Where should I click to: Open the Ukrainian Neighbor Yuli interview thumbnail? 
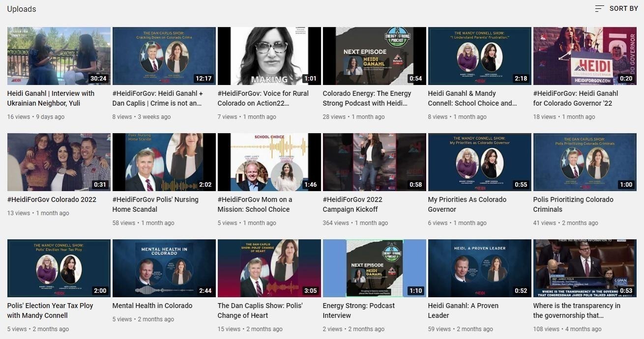click(x=59, y=56)
